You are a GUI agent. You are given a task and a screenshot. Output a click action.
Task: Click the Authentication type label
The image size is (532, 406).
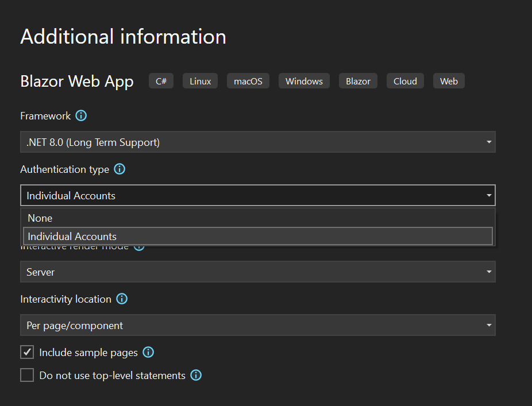pos(65,169)
